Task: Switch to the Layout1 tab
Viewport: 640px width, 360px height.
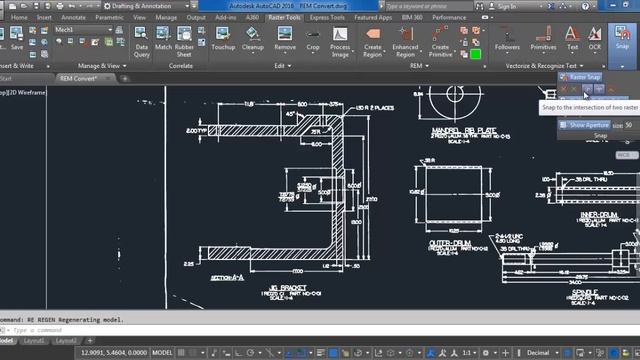Action: 33,341
